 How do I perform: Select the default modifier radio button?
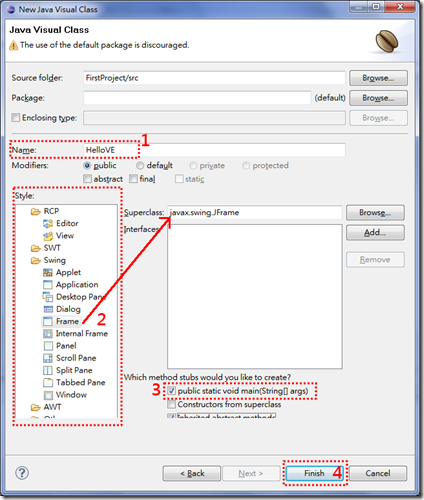pyautogui.click(x=140, y=166)
